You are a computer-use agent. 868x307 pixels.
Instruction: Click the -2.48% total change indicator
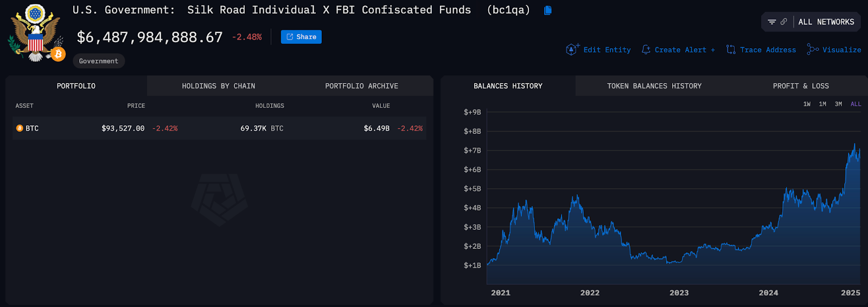tap(247, 37)
